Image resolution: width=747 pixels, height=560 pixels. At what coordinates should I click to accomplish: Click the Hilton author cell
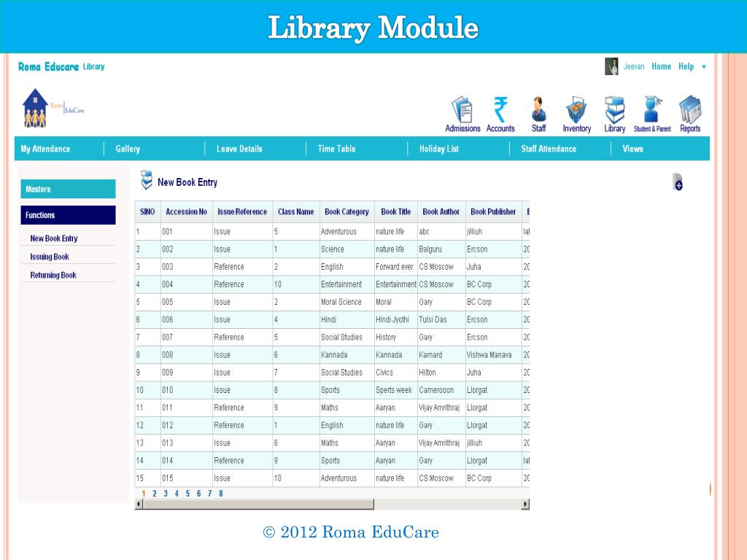point(441,373)
